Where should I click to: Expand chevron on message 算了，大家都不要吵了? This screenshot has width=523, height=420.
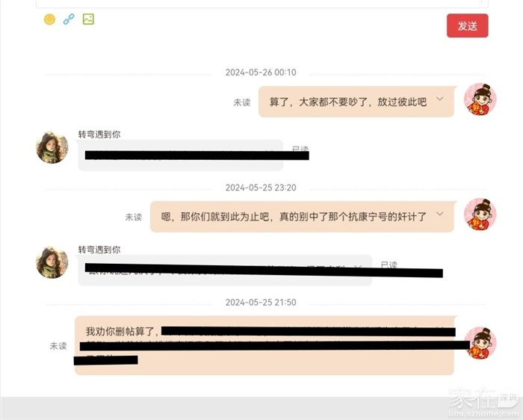pyautogui.click(x=439, y=99)
